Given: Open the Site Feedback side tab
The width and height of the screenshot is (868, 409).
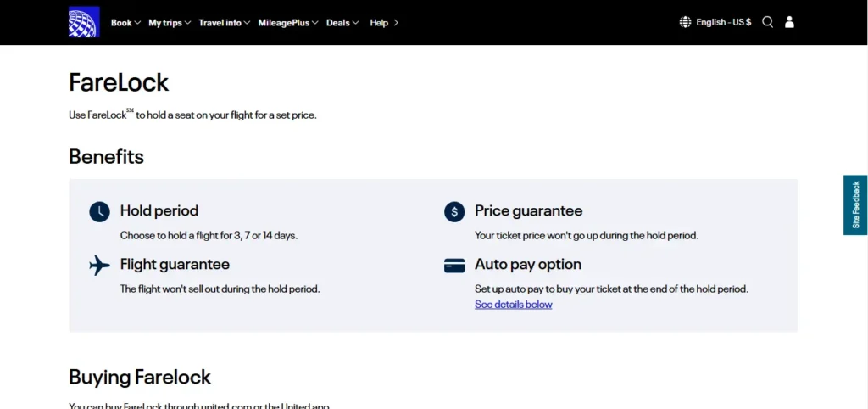Looking at the screenshot, I should point(855,205).
